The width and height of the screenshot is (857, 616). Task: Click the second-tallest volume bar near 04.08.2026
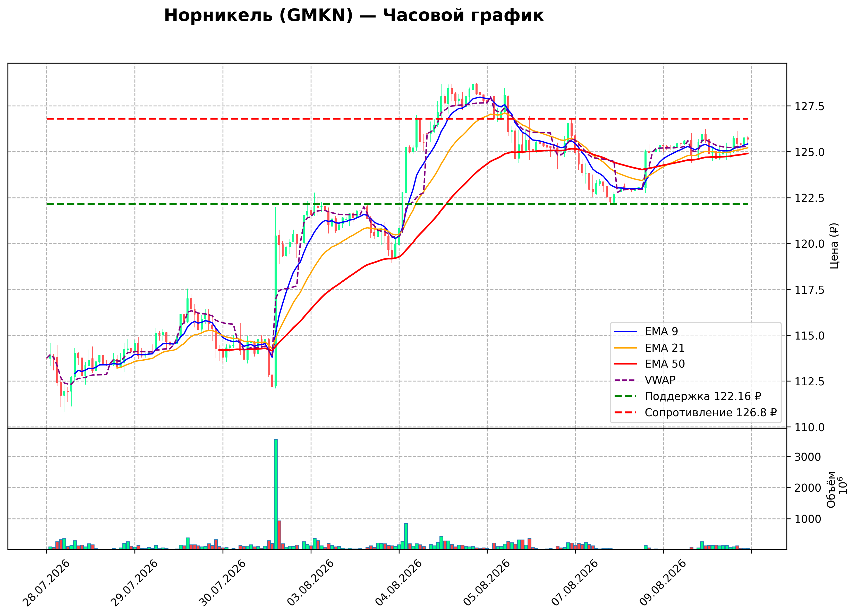tap(406, 536)
